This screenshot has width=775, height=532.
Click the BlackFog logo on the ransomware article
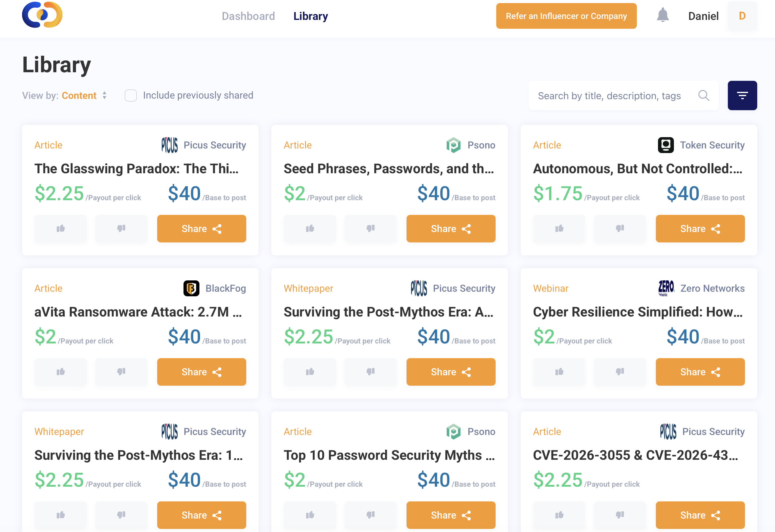pyautogui.click(x=191, y=288)
